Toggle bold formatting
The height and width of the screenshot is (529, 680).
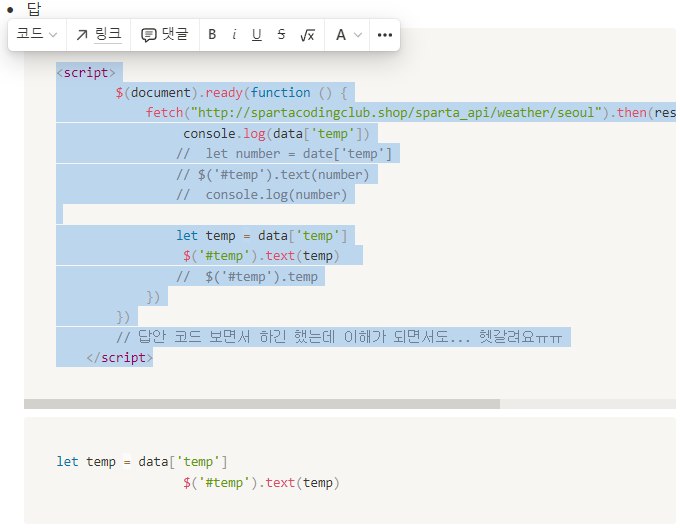click(212, 35)
